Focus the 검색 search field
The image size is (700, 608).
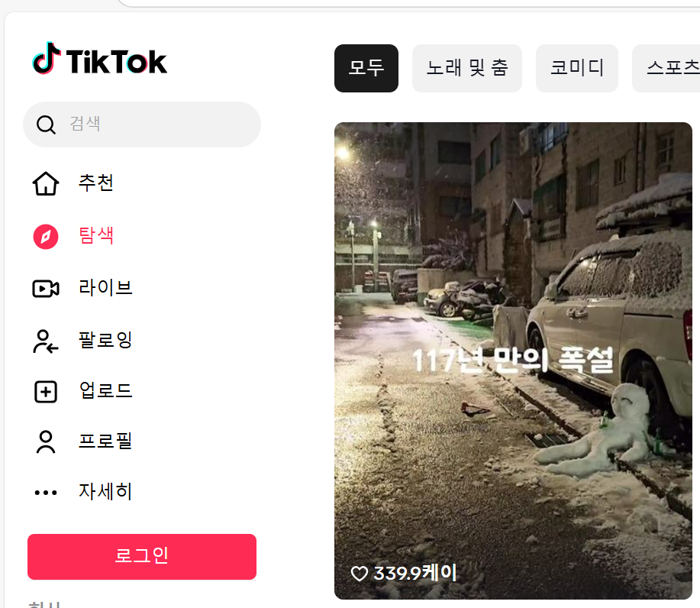pos(142,125)
